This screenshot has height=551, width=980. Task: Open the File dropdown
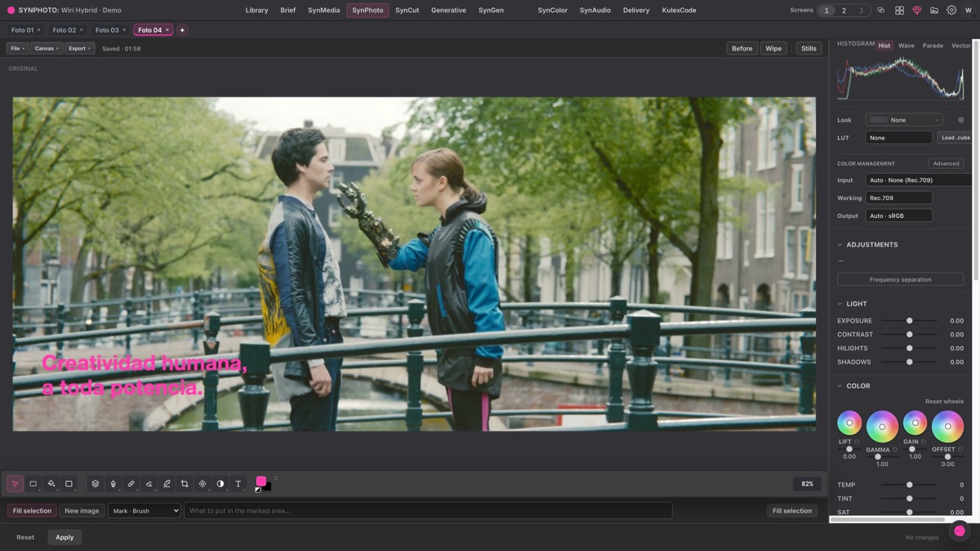click(17, 48)
